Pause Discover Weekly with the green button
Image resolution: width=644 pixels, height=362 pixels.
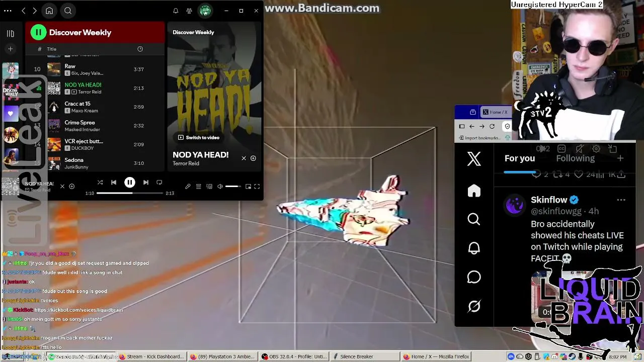click(38, 32)
